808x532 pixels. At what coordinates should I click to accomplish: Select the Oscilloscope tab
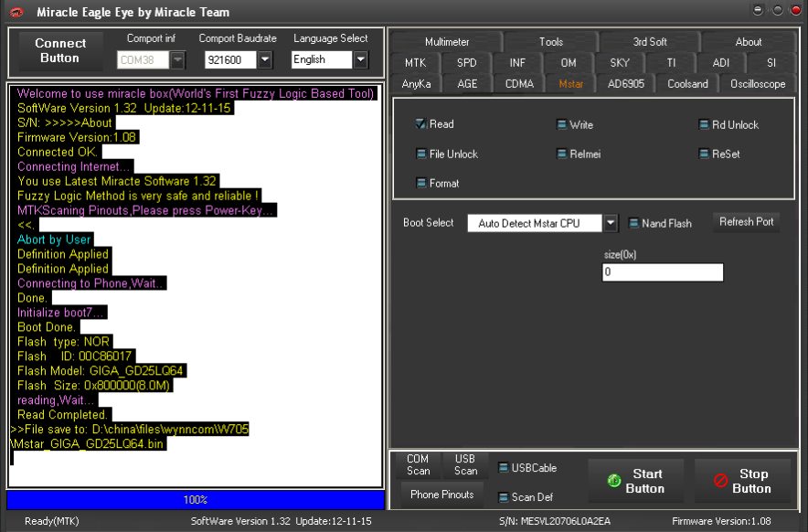pyautogui.click(x=758, y=84)
